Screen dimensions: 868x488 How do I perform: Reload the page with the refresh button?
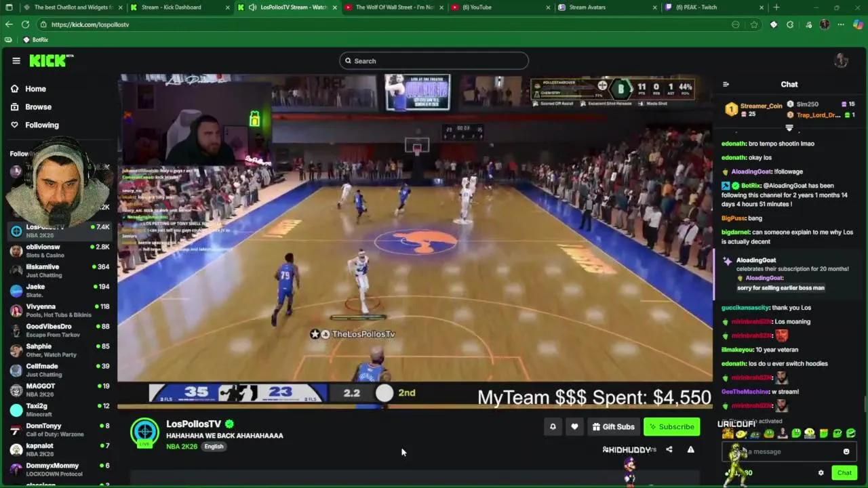coord(25,24)
